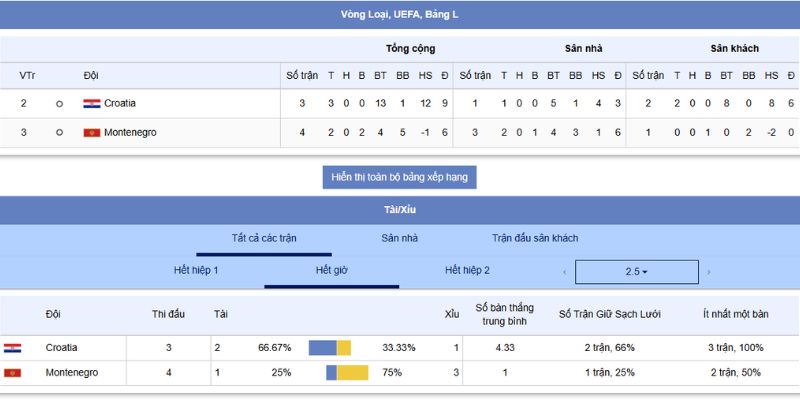This screenshot has height=400, width=800.
Task: Open the Trận đấu sân khách tab
Action: tap(534, 238)
